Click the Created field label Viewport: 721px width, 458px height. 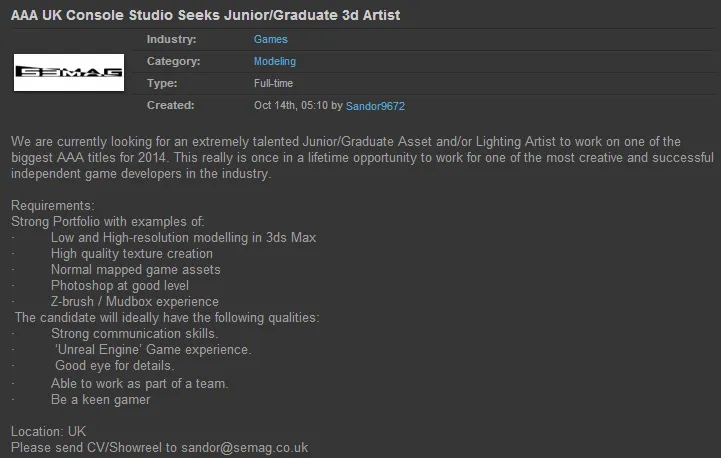click(170, 106)
